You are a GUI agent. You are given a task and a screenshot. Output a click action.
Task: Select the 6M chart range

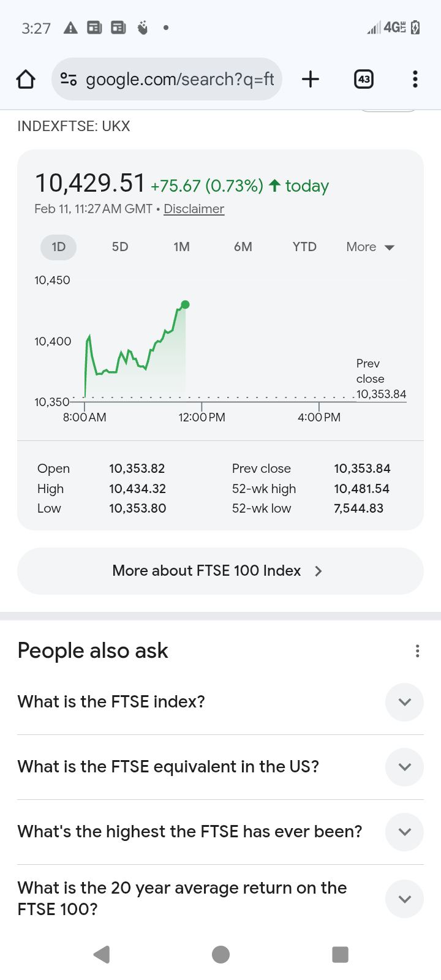point(243,247)
